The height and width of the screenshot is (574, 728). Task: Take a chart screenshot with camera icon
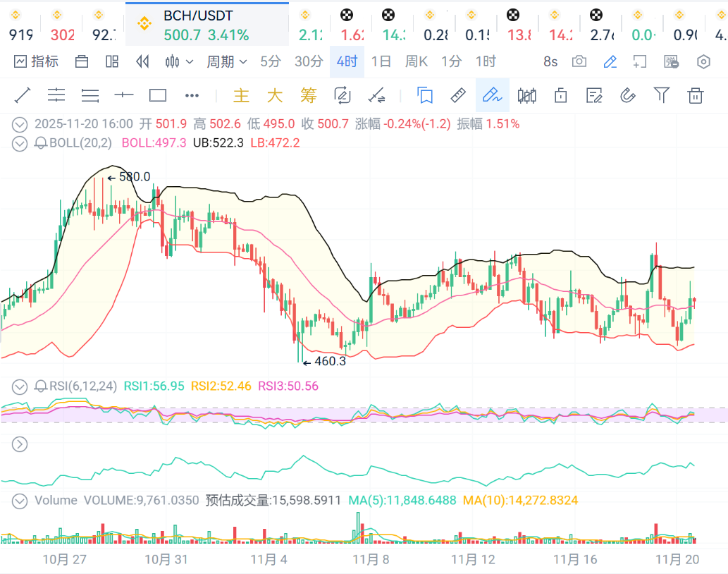coord(579,62)
